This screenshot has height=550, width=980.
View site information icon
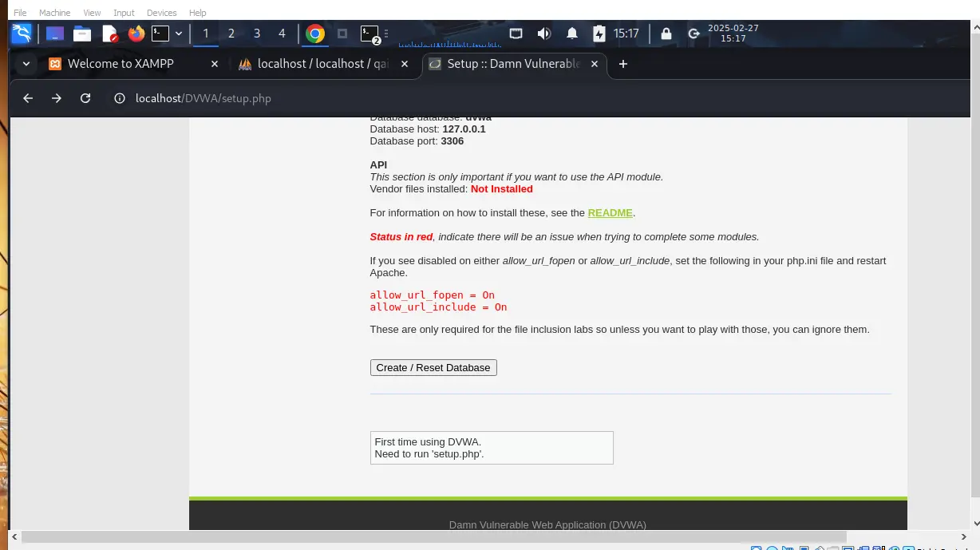(120, 98)
